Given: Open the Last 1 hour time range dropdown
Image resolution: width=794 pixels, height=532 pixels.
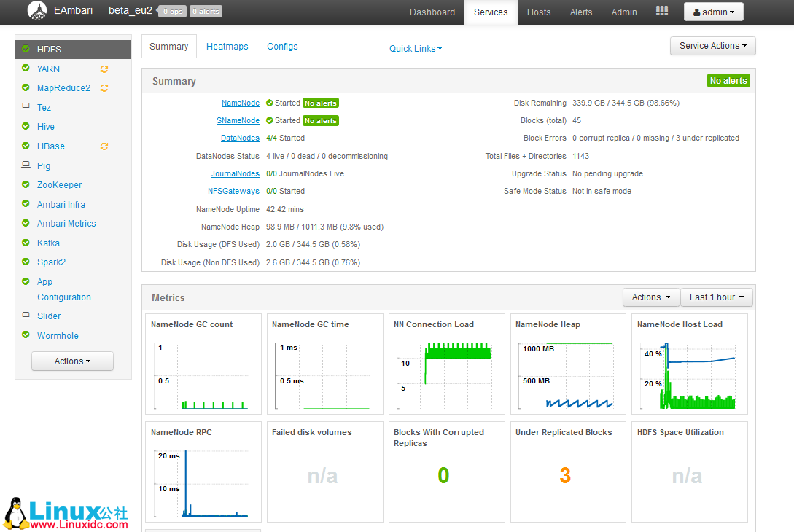Looking at the screenshot, I should tap(716, 297).
